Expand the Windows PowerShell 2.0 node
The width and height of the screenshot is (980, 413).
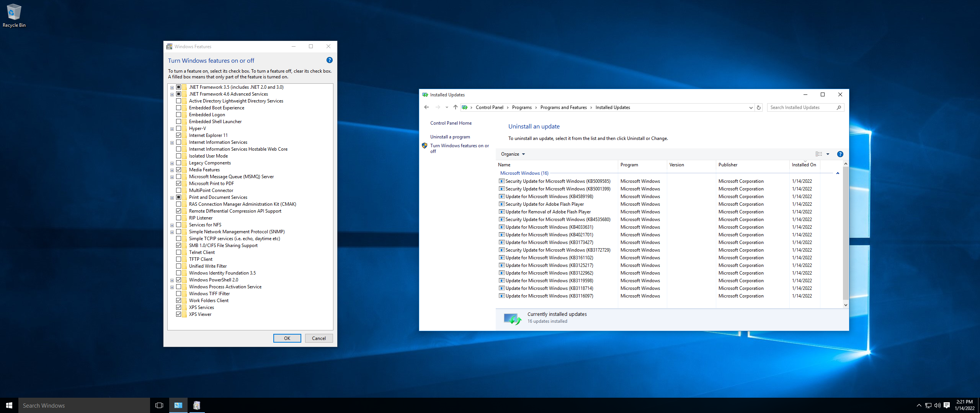[172, 280]
